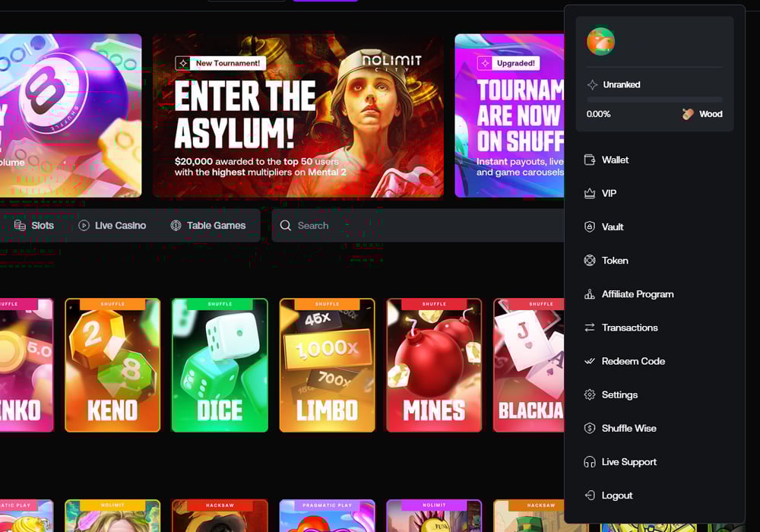Open the Table Games tab

coord(207,226)
